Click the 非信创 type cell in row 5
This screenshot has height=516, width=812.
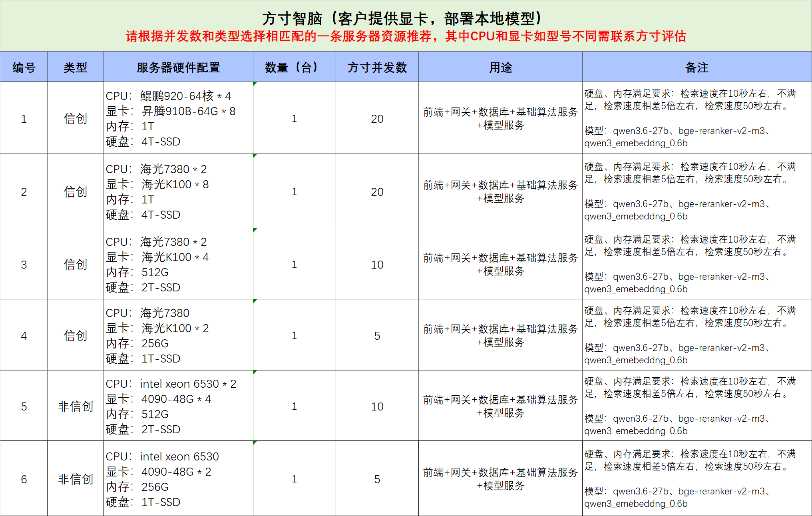click(76, 406)
